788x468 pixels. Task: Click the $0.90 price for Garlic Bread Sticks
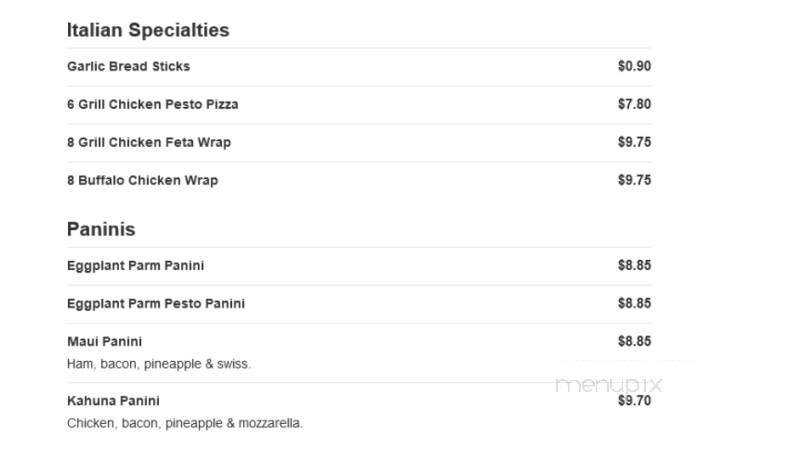coord(634,66)
